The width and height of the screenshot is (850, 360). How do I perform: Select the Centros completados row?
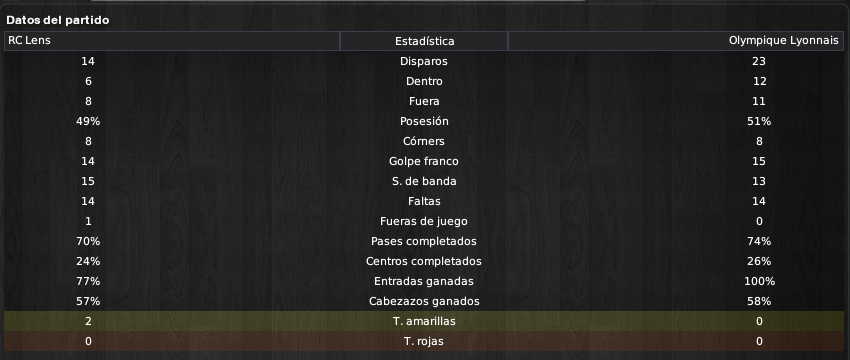click(x=424, y=261)
